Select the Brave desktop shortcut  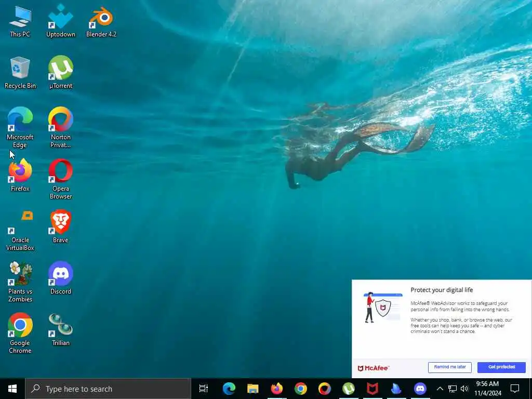pyautogui.click(x=60, y=227)
